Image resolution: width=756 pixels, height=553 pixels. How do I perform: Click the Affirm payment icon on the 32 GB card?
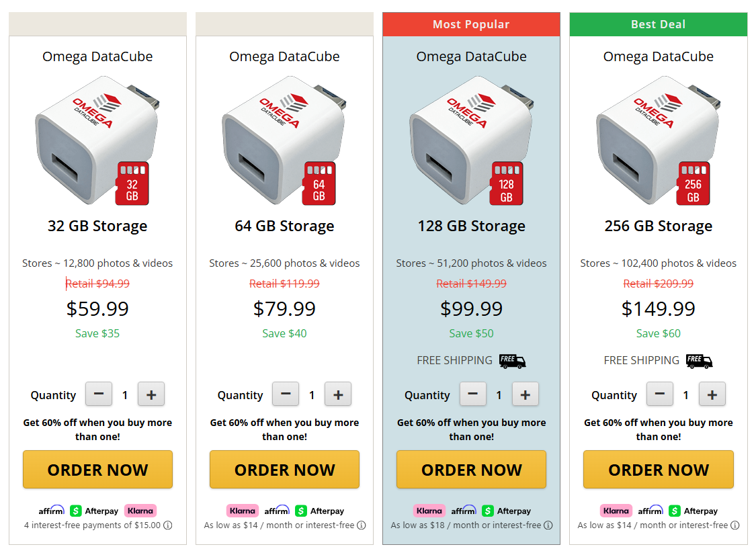point(52,511)
